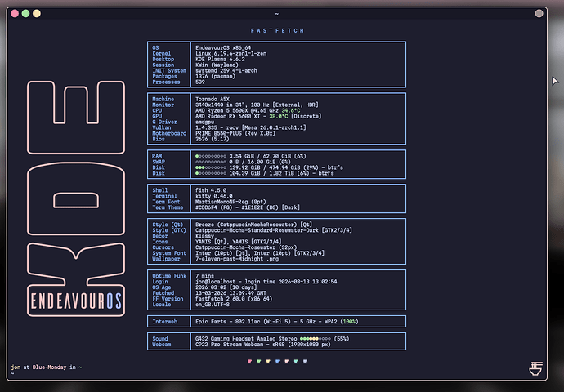Click the SWAP usage bar showing 0%

coord(211,162)
